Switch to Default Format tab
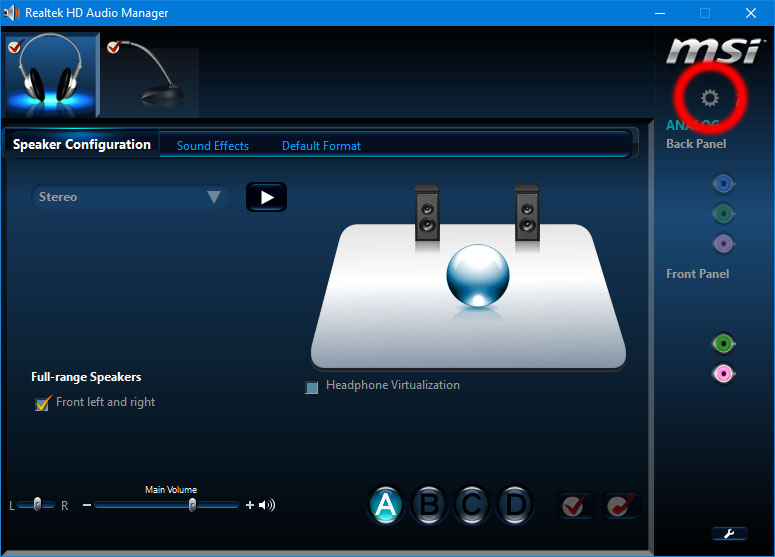 point(321,146)
